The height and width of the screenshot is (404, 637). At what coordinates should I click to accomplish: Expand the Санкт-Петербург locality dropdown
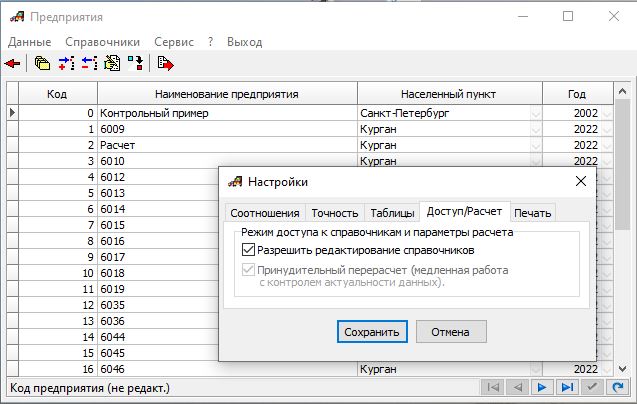pos(535,114)
